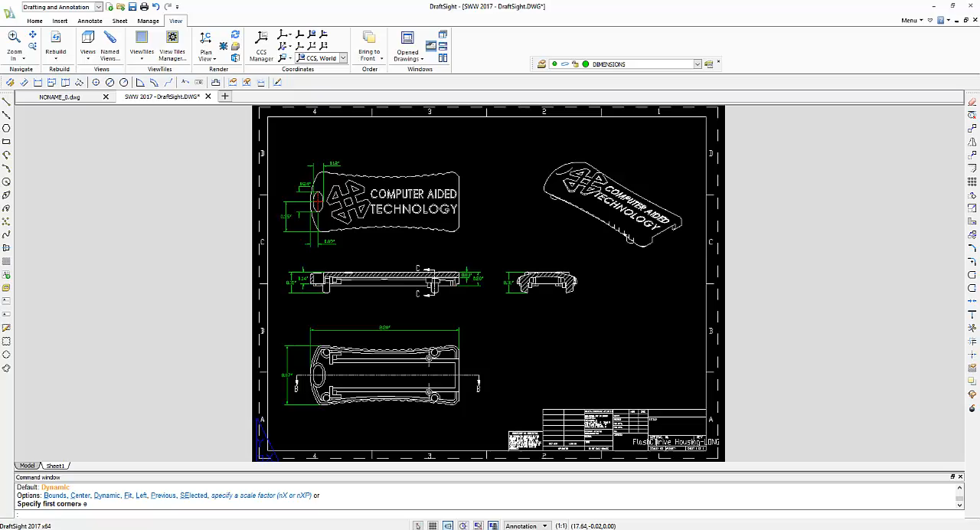Select the Line tool in left toolbar
The height and width of the screenshot is (530, 980).
6,101
